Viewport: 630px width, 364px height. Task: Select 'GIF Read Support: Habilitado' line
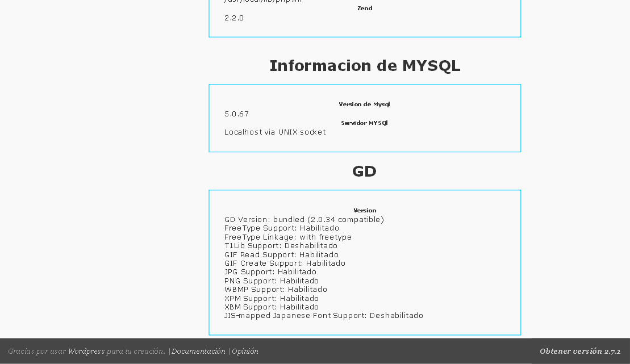[x=281, y=255]
